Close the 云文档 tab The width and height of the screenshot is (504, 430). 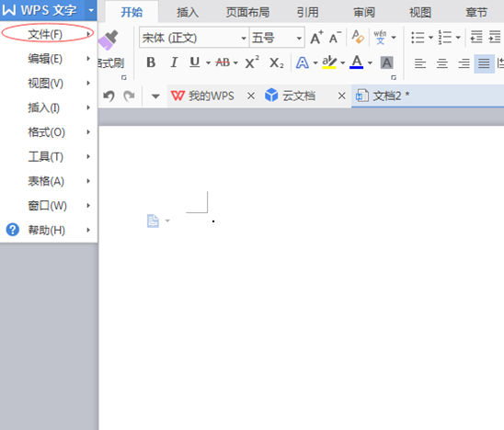(x=342, y=96)
